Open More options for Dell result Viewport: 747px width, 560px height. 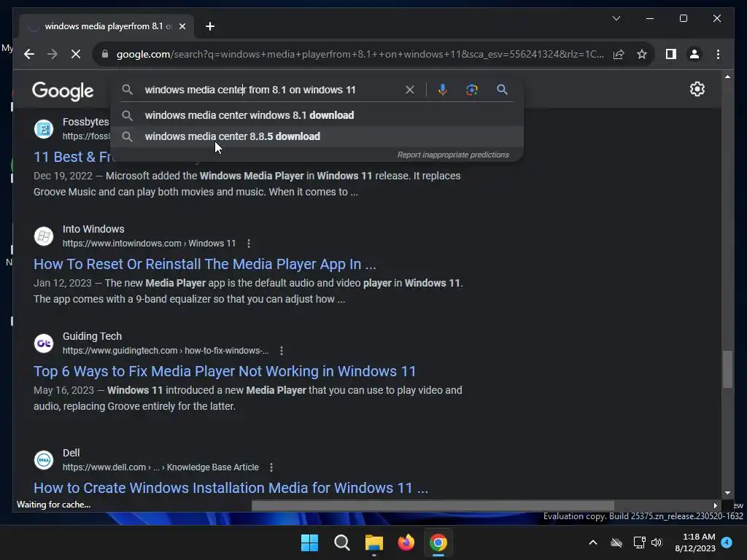coord(271,467)
